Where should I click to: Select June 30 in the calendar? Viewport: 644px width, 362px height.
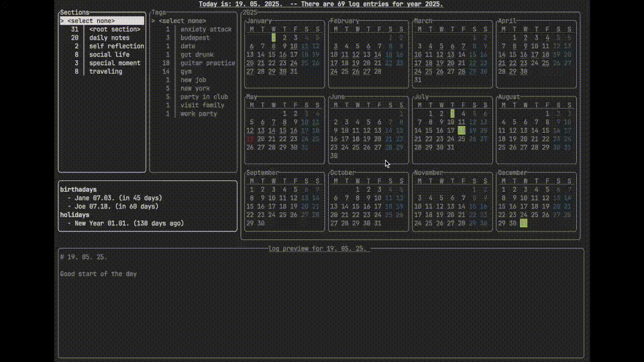[334, 156]
